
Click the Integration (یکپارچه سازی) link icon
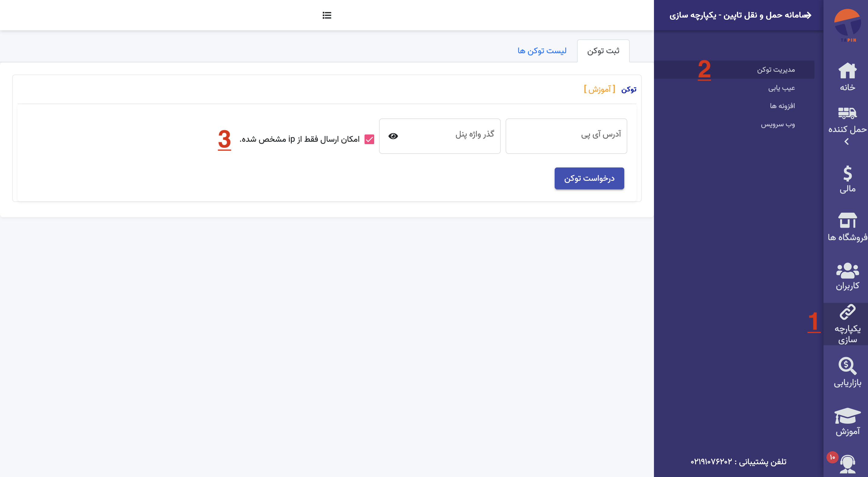tap(847, 313)
